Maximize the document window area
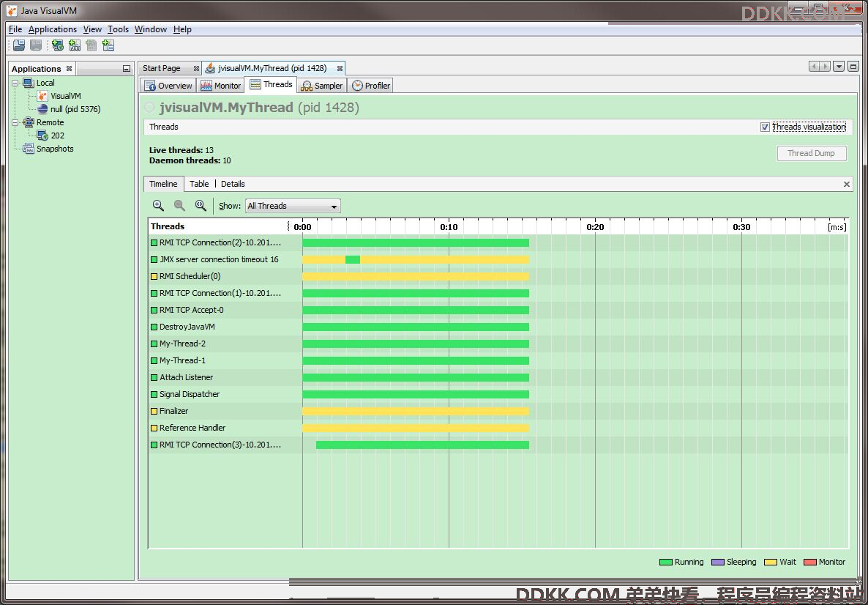 pos(853,67)
